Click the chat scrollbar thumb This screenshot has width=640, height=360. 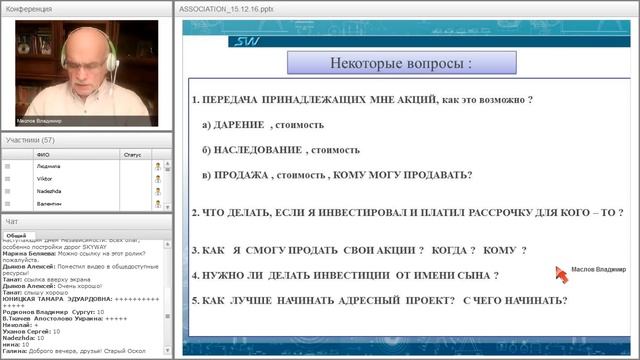point(167,316)
